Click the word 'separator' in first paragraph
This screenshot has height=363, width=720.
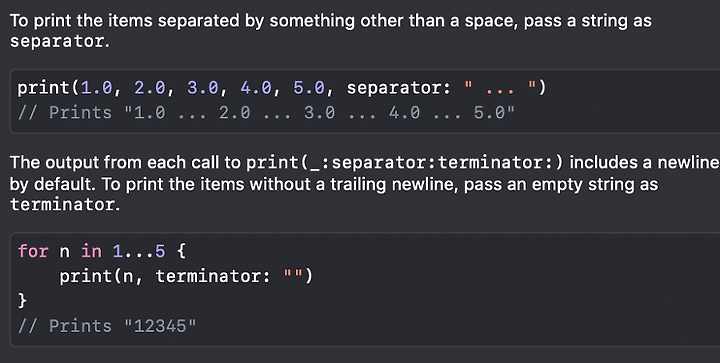tap(57, 41)
